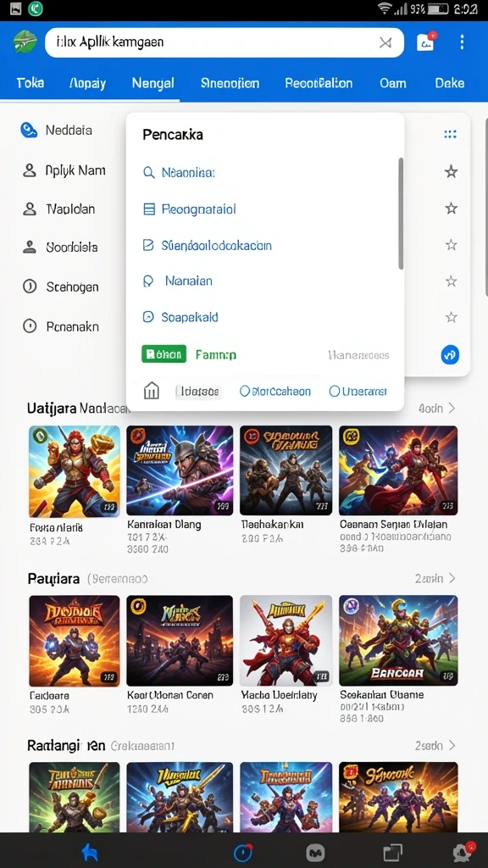Switch to the Nengal tab
This screenshot has height=868, width=488.
click(x=152, y=83)
